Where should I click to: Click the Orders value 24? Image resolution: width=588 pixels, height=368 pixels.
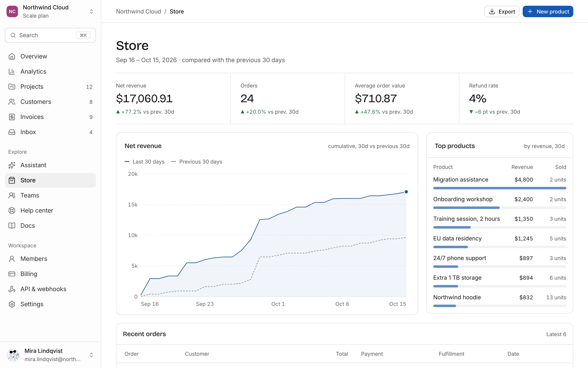coord(247,99)
